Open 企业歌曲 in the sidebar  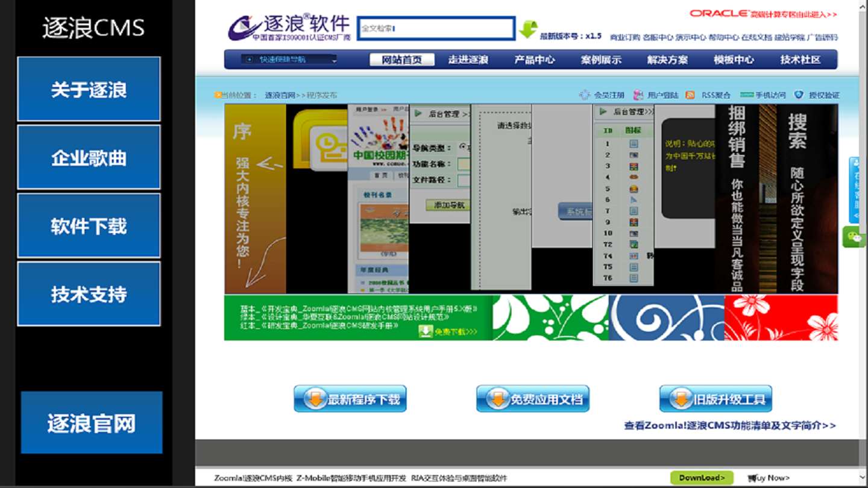point(89,157)
